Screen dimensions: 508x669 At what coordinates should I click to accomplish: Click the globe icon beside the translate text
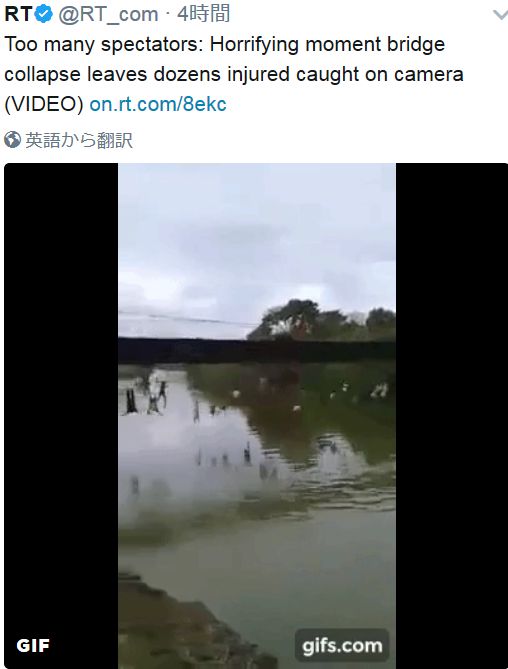(x=12, y=140)
